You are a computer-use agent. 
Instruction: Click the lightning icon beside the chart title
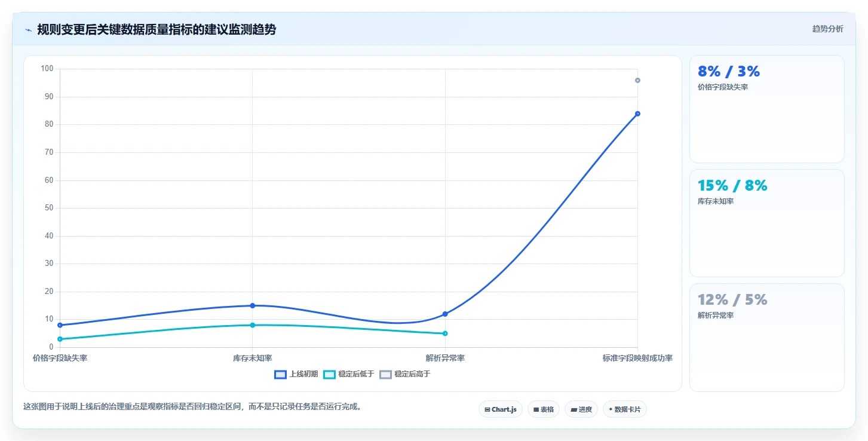29,30
